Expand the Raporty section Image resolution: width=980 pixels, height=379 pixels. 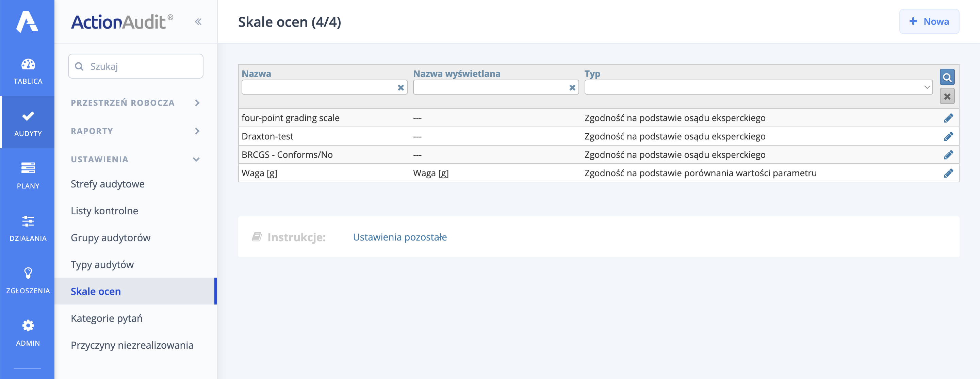[x=197, y=131]
